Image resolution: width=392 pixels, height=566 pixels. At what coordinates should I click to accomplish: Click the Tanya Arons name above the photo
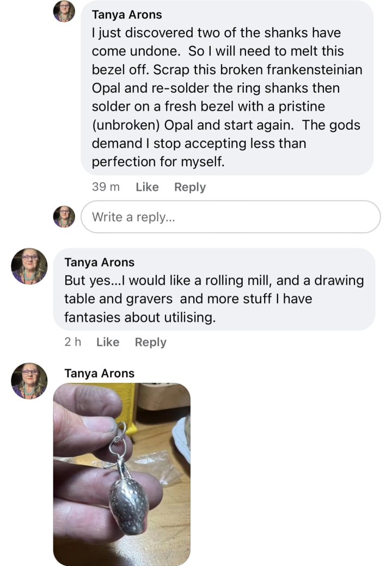coord(99,373)
